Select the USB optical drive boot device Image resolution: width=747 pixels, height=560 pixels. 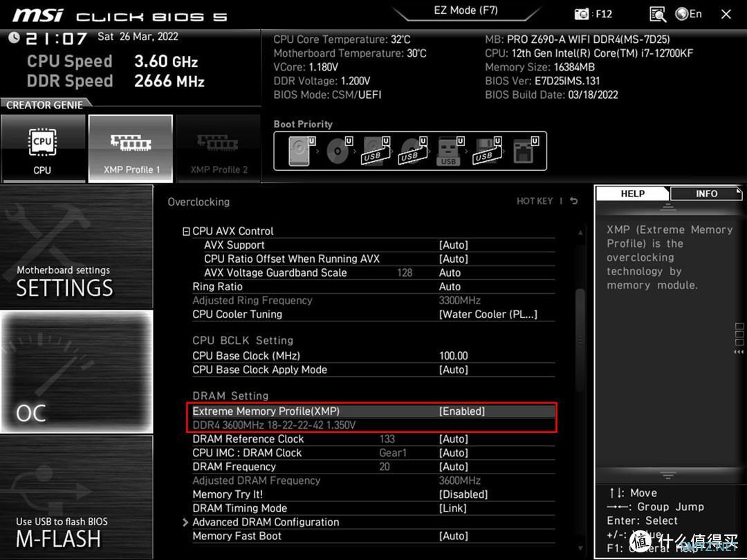coord(412,151)
